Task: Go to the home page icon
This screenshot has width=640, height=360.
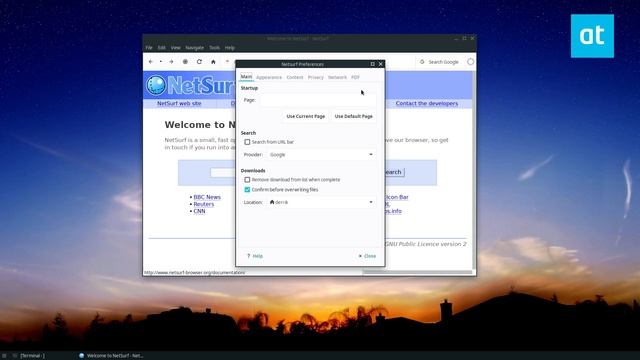Action: pyautogui.click(x=213, y=62)
